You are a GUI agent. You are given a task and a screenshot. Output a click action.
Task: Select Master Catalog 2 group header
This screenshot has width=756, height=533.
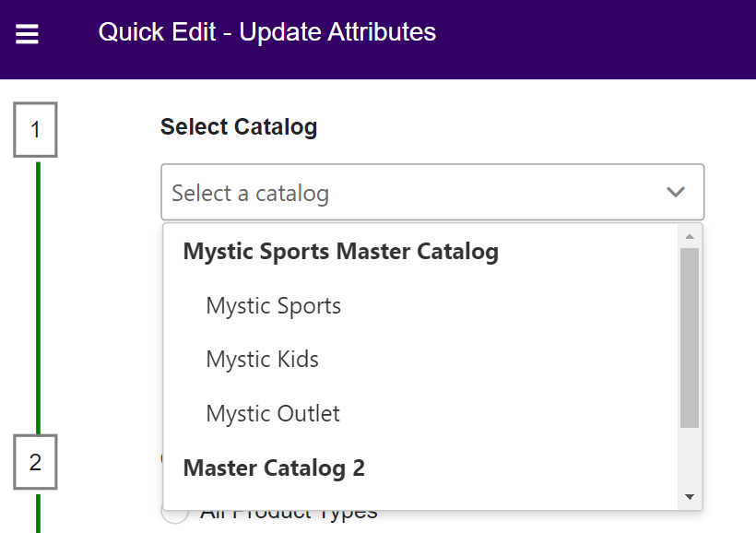(273, 468)
